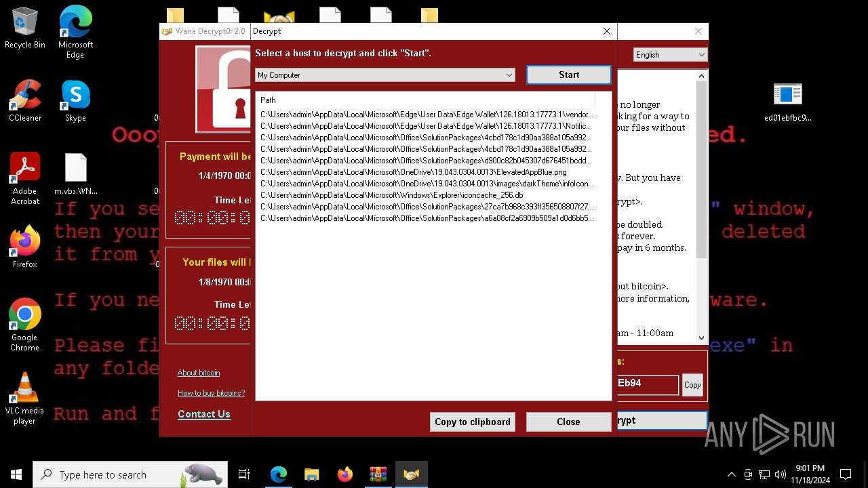This screenshot has width=868, height=488.
Task: Select the SolutionPackages d900c82b path row
Action: 427,161
